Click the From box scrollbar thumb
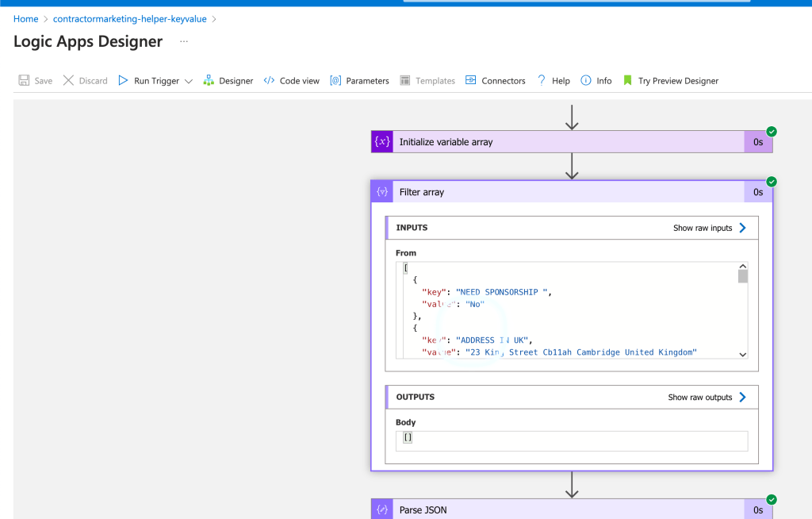This screenshot has width=812, height=519. coord(742,276)
